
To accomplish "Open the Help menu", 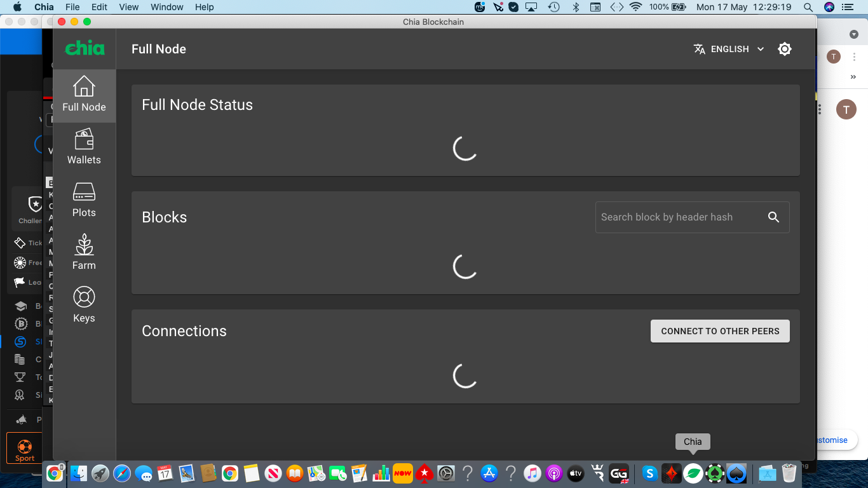I will click(205, 7).
